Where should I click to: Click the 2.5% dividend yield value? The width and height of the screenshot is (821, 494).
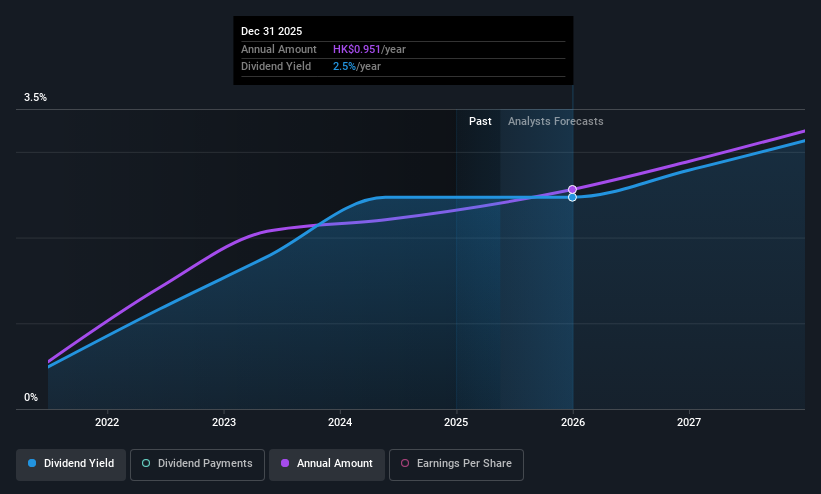pos(345,67)
